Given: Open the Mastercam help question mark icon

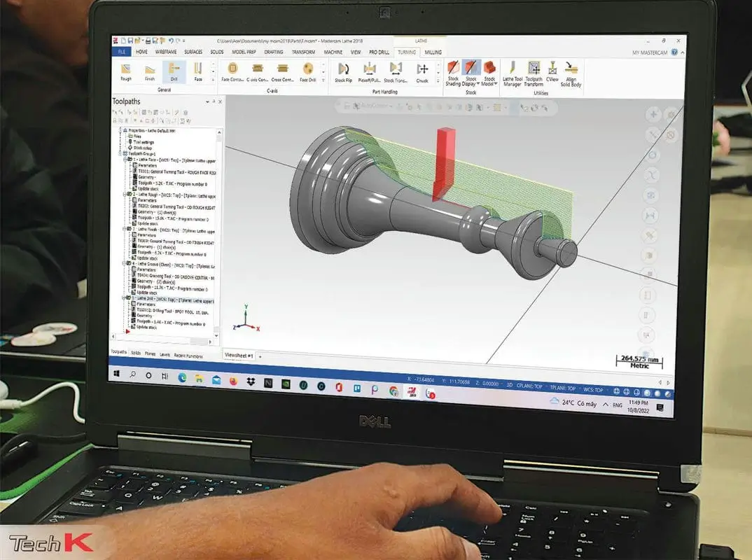Looking at the screenshot, I should click(x=674, y=52).
